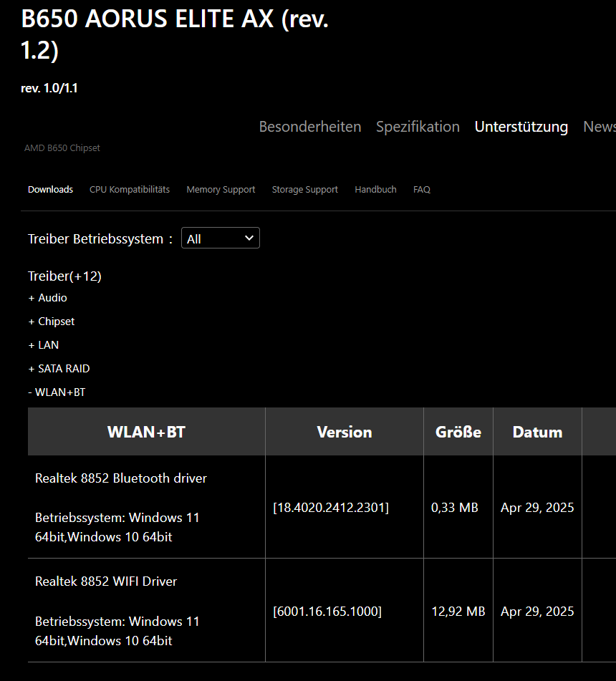The width and height of the screenshot is (616, 681).
Task: Open the Besonderheiten tab
Action: pos(310,127)
